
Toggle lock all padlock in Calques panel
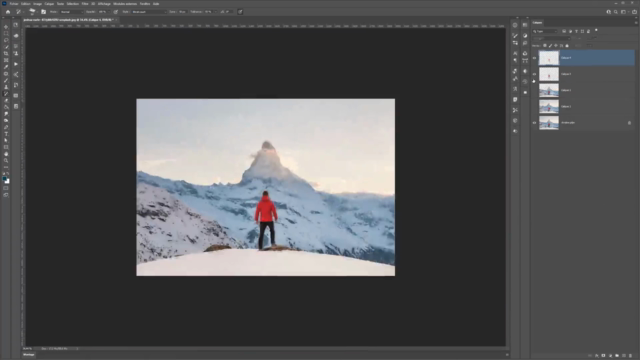click(x=567, y=46)
